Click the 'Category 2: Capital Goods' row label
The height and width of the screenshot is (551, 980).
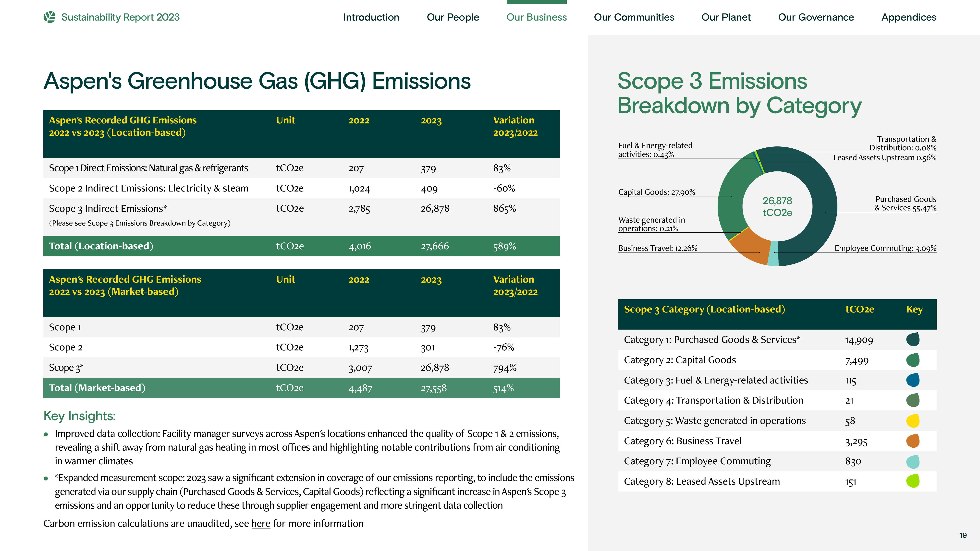tap(680, 360)
